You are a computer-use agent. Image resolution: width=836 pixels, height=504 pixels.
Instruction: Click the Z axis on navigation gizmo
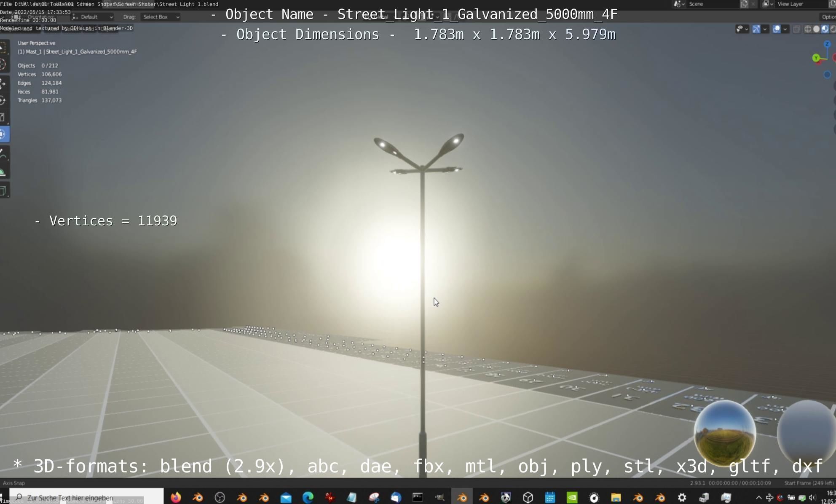(827, 44)
